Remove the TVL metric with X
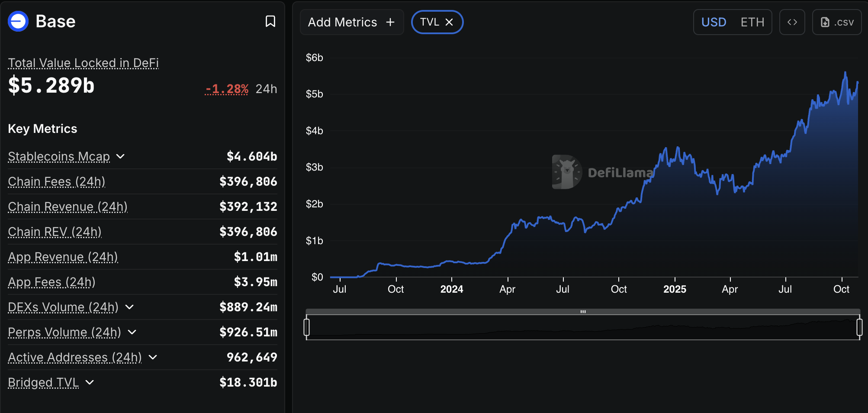Viewport: 868px width, 413px height. (x=450, y=22)
